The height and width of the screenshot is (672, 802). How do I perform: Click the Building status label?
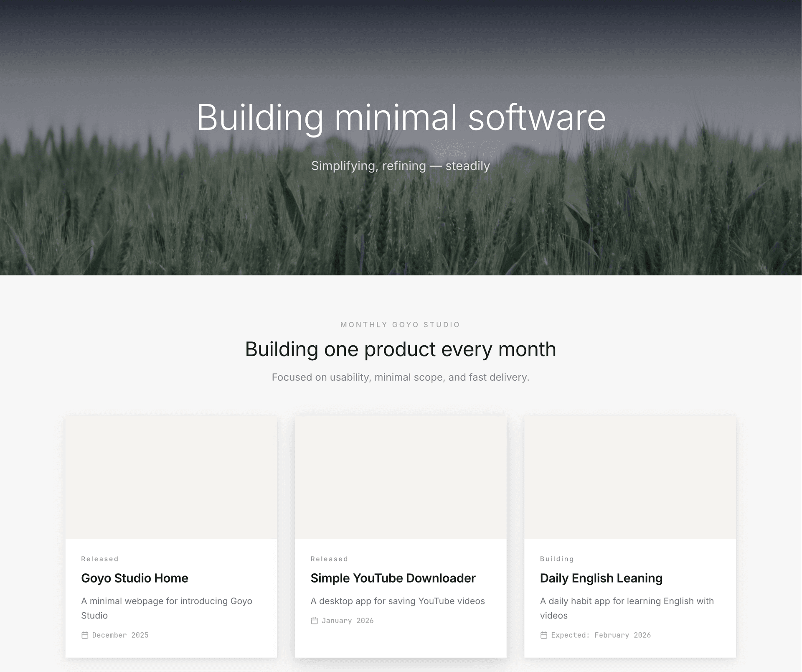(557, 559)
